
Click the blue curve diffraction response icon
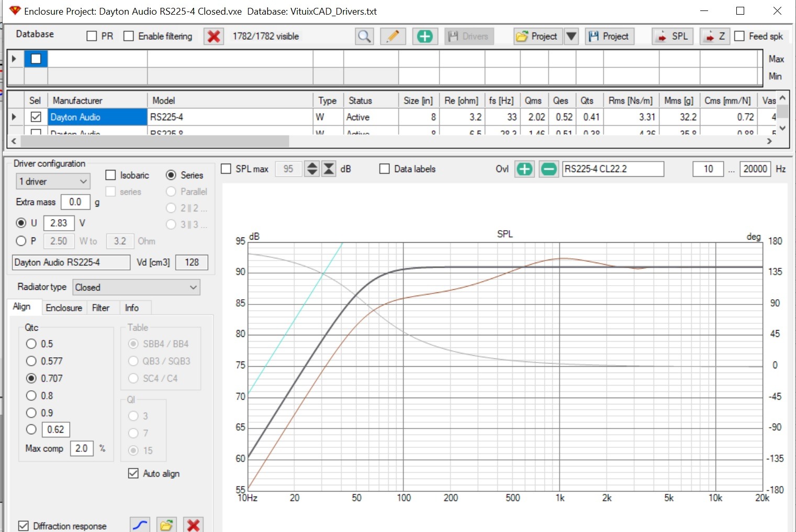[x=140, y=525]
